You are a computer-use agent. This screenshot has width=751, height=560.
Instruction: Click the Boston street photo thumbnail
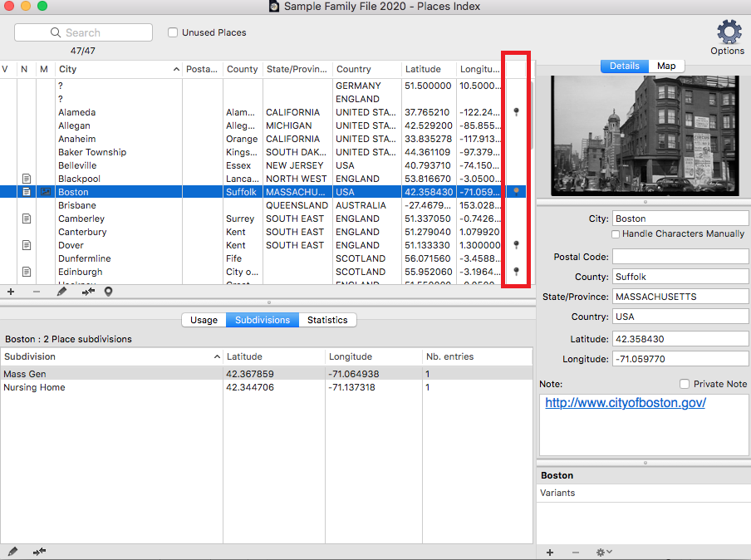[x=645, y=135]
